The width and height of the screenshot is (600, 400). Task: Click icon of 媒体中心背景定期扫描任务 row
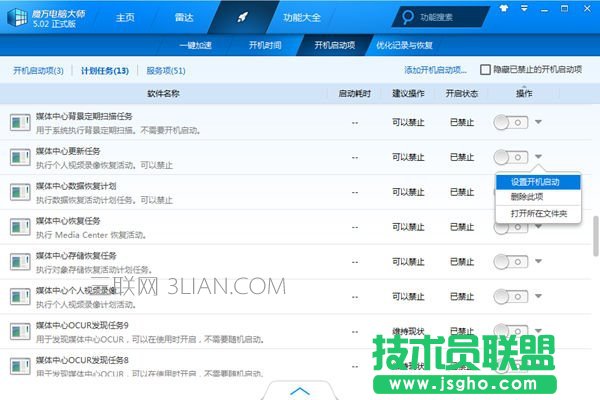point(21,122)
